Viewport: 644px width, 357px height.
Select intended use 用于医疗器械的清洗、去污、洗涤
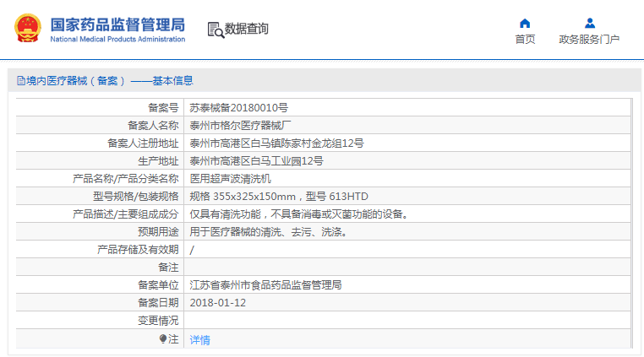tap(269, 232)
